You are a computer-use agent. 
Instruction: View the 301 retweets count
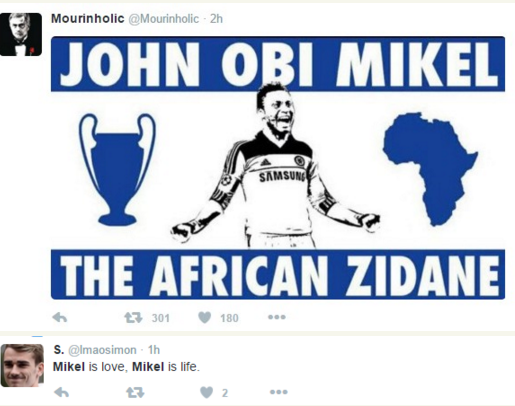click(x=161, y=318)
